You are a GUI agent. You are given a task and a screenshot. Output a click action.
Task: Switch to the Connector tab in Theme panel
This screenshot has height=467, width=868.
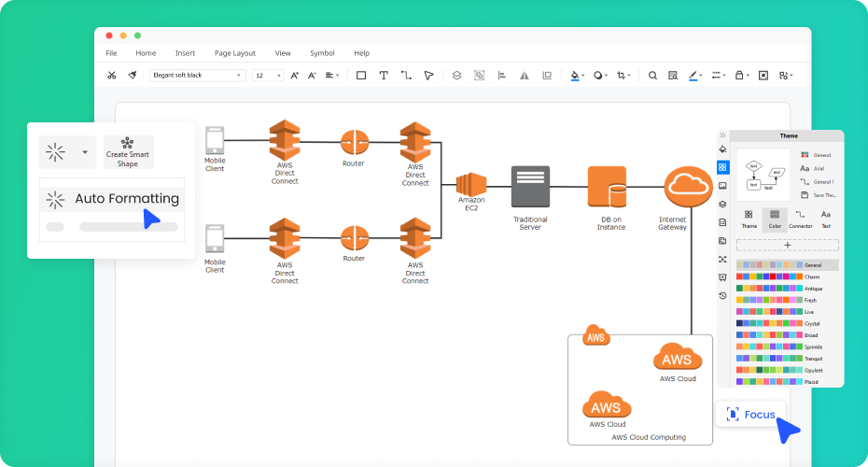point(800,220)
